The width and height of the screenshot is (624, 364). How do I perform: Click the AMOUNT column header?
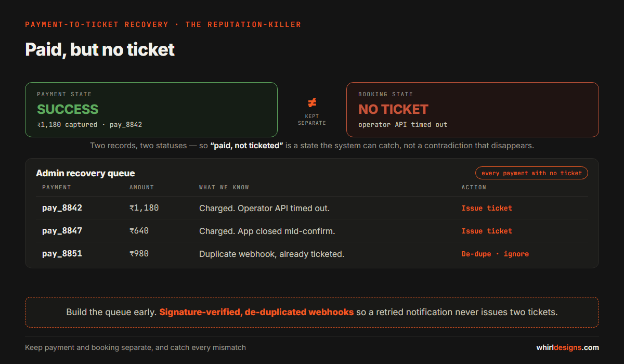[141, 187]
